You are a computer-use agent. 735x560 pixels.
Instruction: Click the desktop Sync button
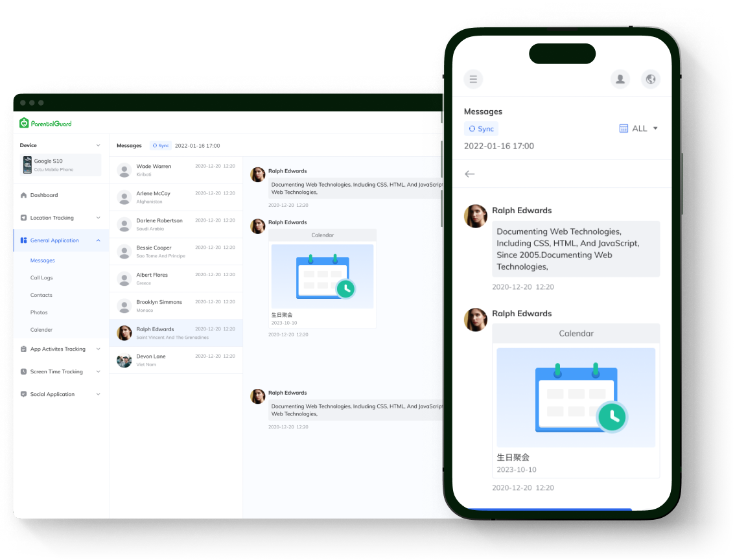coord(161,146)
